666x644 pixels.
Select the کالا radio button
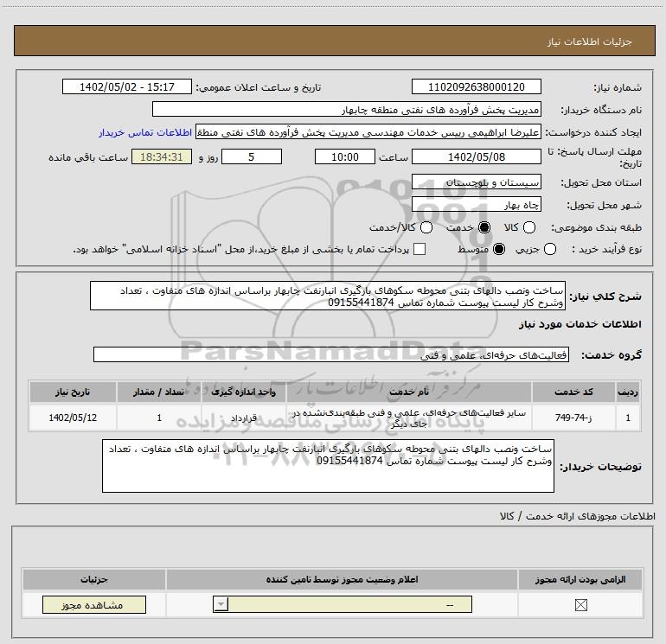pos(529,227)
